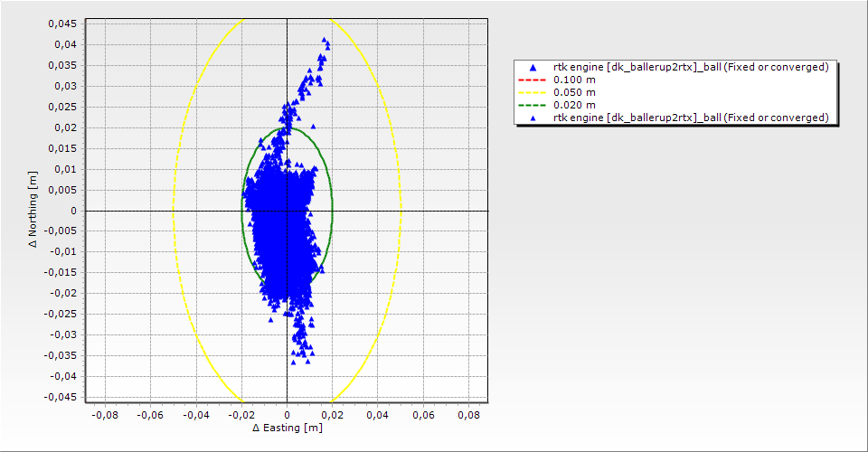Click the yellow dashed line legend swatch
This screenshot has width=868, height=452.
point(532,92)
